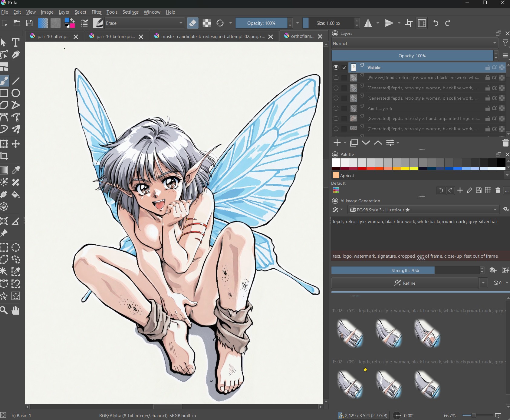Select the Move tool
The height and width of the screenshot is (420, 510).
point(16,144)
